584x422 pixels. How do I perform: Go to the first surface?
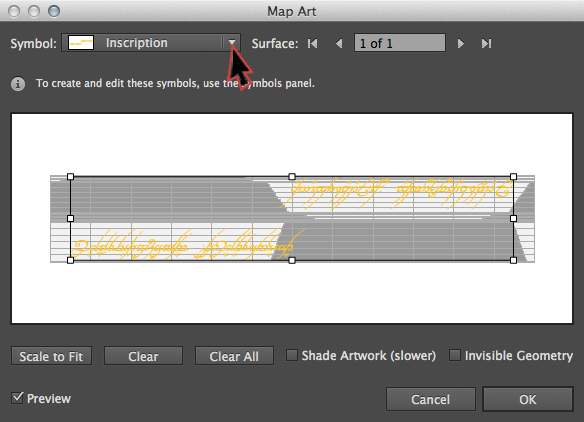[x=312, y=44]
